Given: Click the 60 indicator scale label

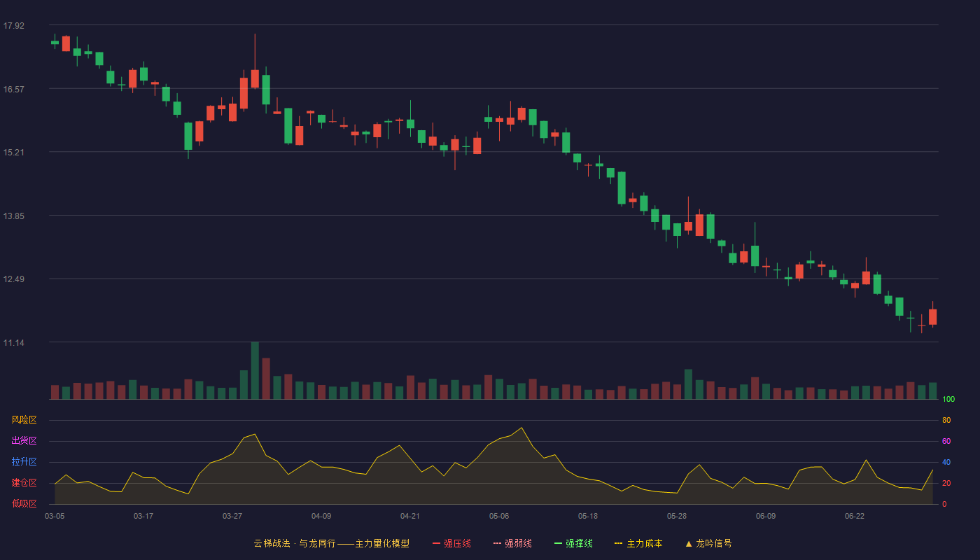Looking at the screenshot, I should coord(946,441).
